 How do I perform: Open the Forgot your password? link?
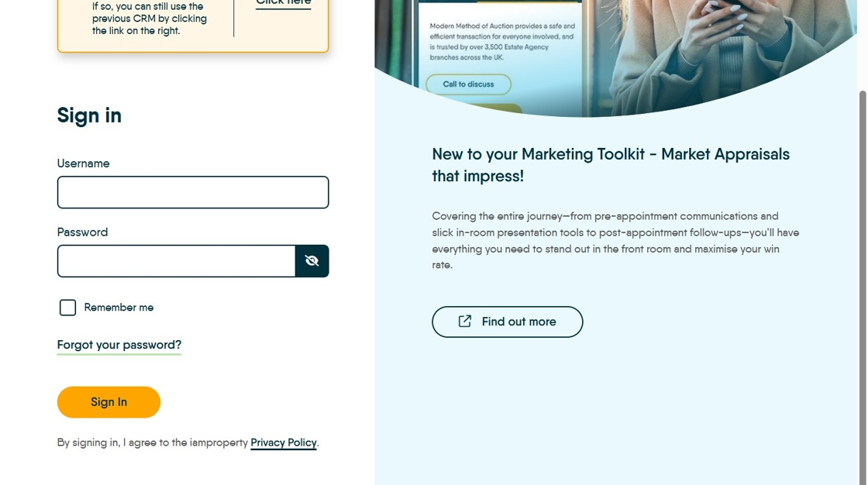pyautogui.click(x=119, y=345)
